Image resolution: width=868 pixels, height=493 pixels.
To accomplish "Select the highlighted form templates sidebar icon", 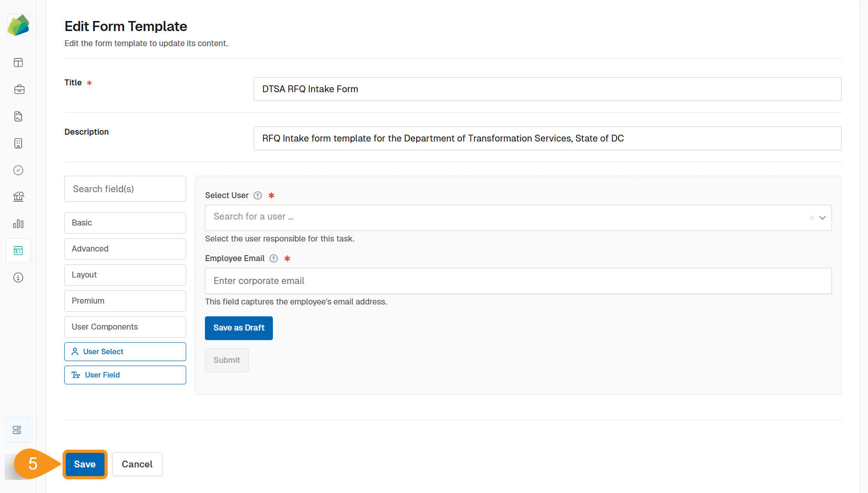I will tap(18, 251).
